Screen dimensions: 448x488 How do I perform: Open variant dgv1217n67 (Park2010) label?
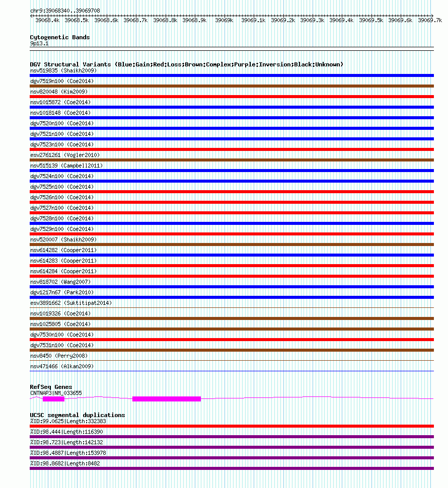coord(62,293)
